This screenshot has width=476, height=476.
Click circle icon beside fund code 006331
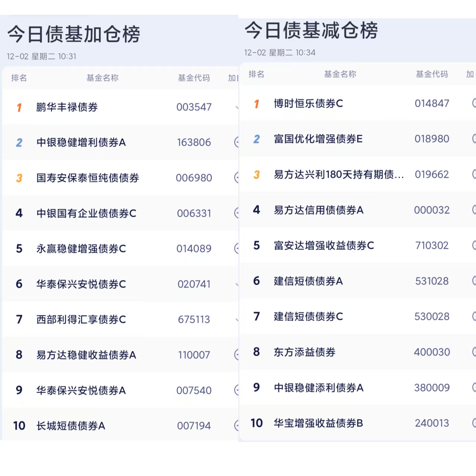[237, 213]
